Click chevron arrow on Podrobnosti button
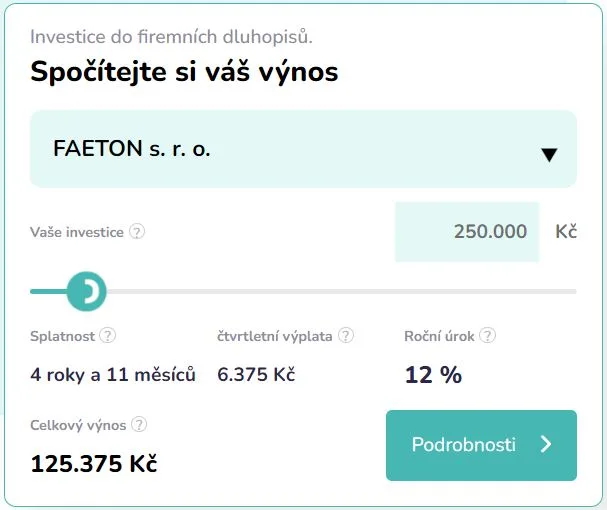The image size is (607, 510). tap(546, 444)
